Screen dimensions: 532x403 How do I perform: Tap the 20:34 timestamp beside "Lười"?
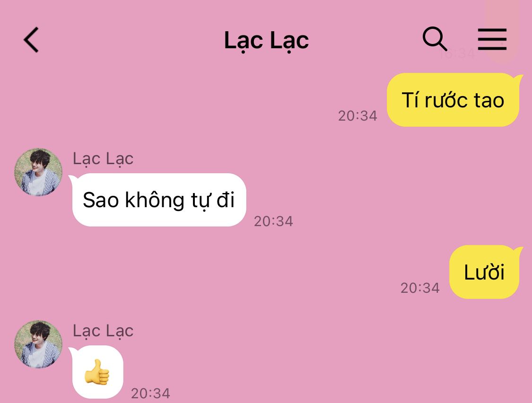click(x=420, y=288)
